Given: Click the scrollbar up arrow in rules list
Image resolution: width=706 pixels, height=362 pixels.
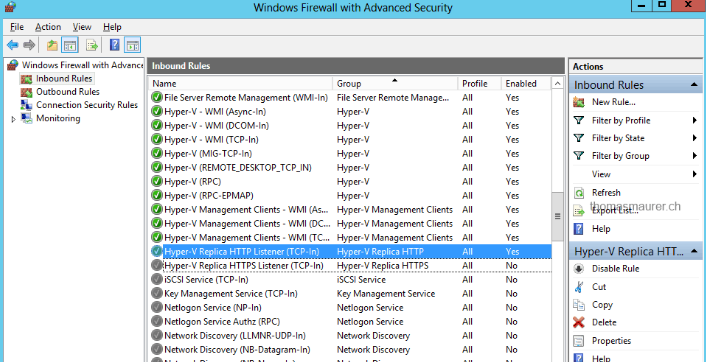Looking at the screenshot, I should (x=557, y=84).
